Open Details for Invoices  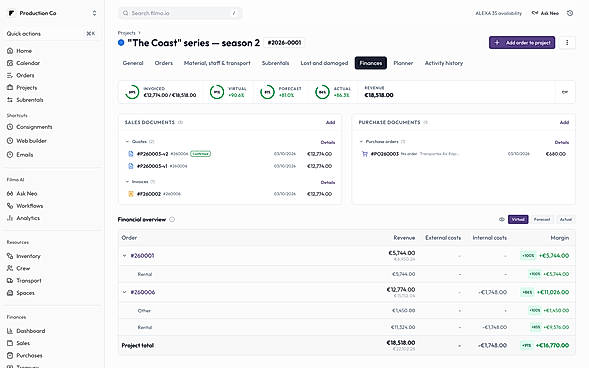(x=328, y=182)
